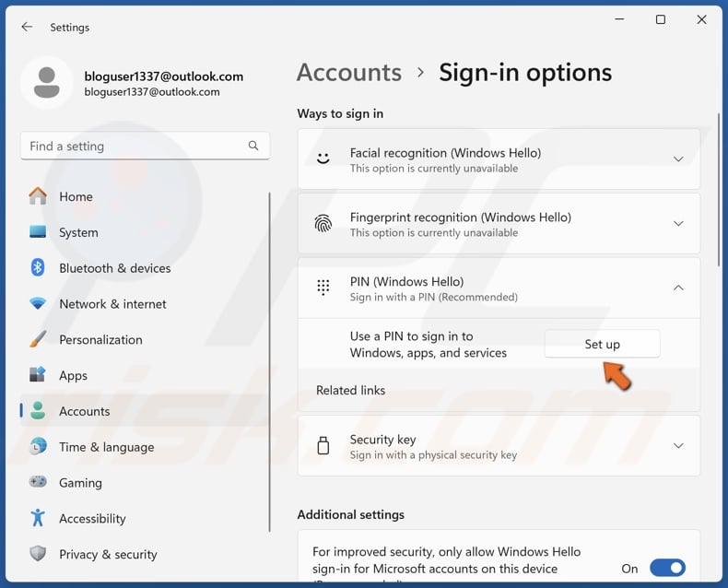Click the Privacy & security shield icon
The image size is (728, 588).
tap(38, 554)
